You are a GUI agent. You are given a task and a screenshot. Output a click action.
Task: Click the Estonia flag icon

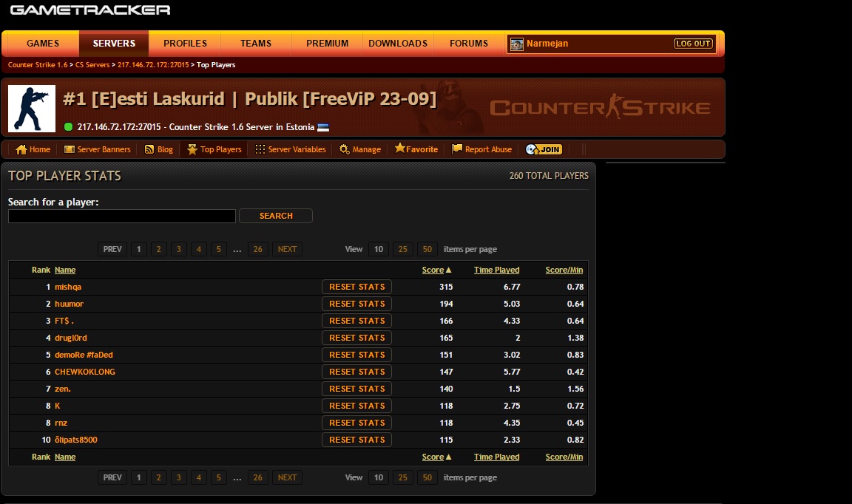coord(322,127)
